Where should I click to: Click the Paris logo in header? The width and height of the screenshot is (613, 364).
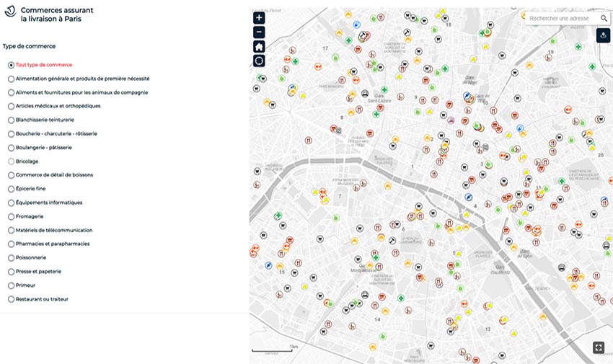tap(11, 14)
